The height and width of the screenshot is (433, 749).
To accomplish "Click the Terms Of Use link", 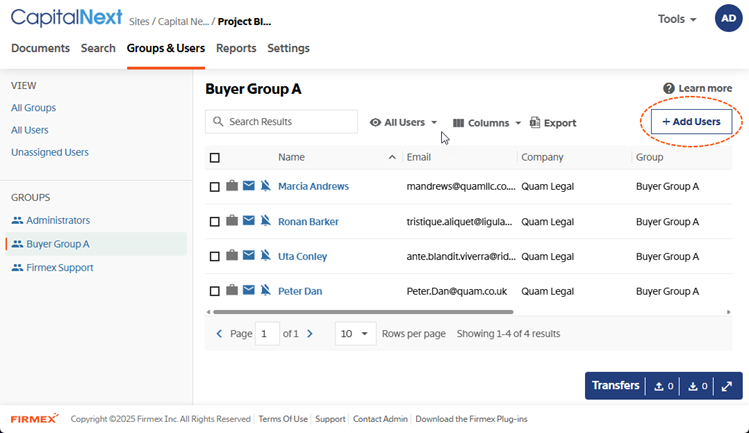I will point(283,419).
